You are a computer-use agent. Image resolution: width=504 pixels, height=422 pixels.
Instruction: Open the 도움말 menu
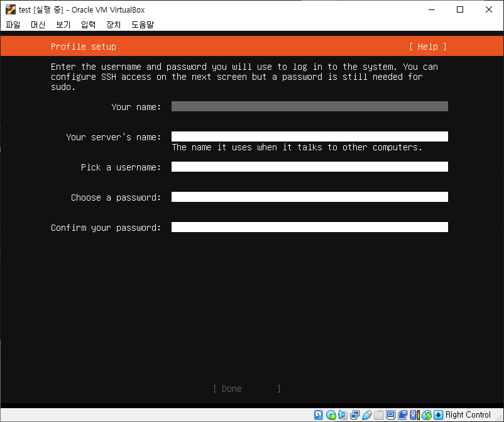(143, 25)
